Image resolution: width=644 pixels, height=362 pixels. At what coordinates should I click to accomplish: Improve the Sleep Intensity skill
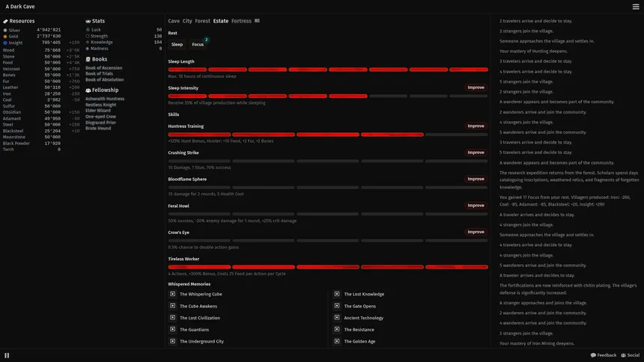pos(476,88)
